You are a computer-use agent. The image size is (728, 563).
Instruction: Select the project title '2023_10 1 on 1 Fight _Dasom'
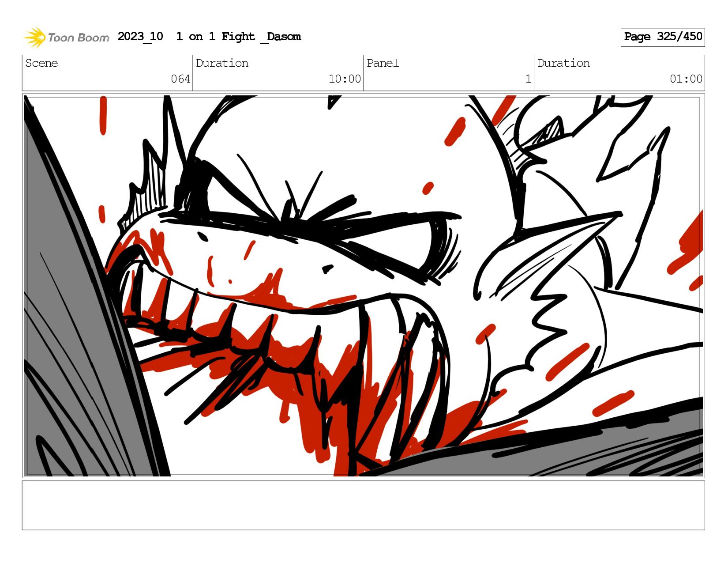click(209, 37)
